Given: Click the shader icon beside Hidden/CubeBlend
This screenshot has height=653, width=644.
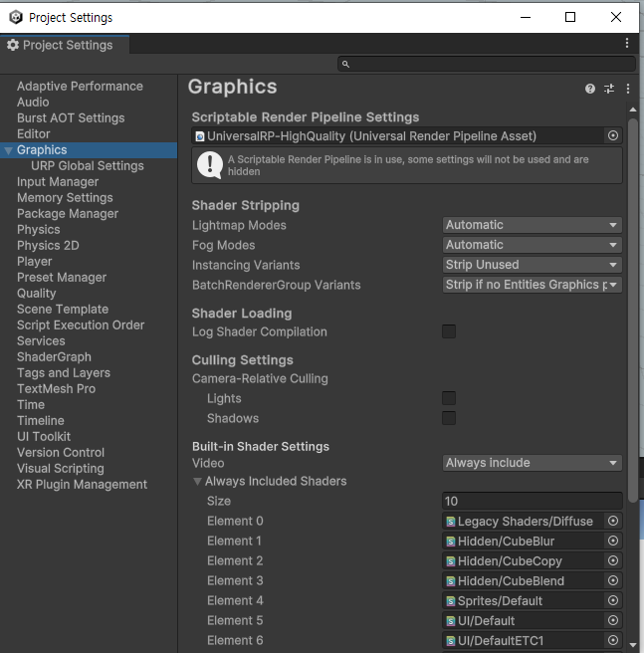Looking at the screenshot, I should point(450,581).
